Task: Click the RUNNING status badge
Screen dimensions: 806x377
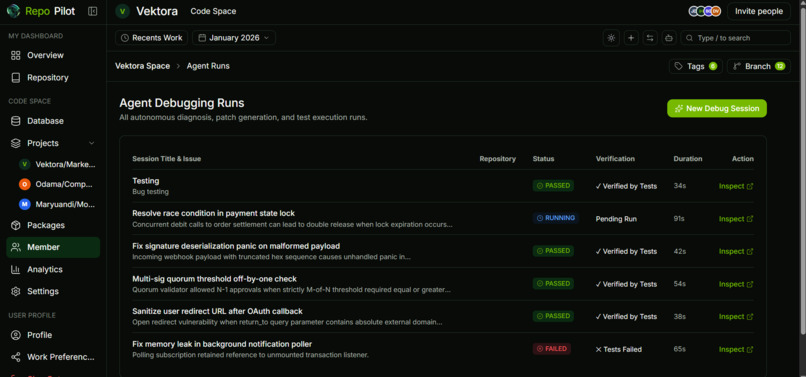Action: pos(556,218)
